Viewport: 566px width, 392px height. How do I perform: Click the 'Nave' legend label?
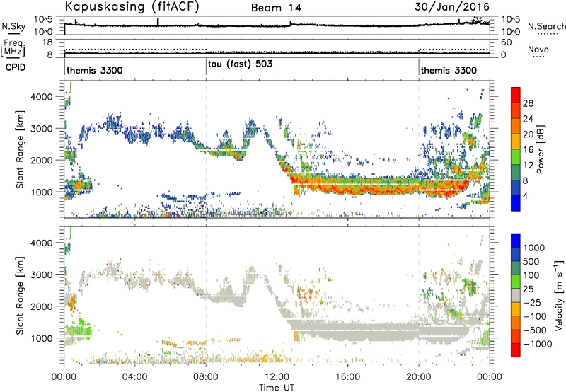coord(538,50)
